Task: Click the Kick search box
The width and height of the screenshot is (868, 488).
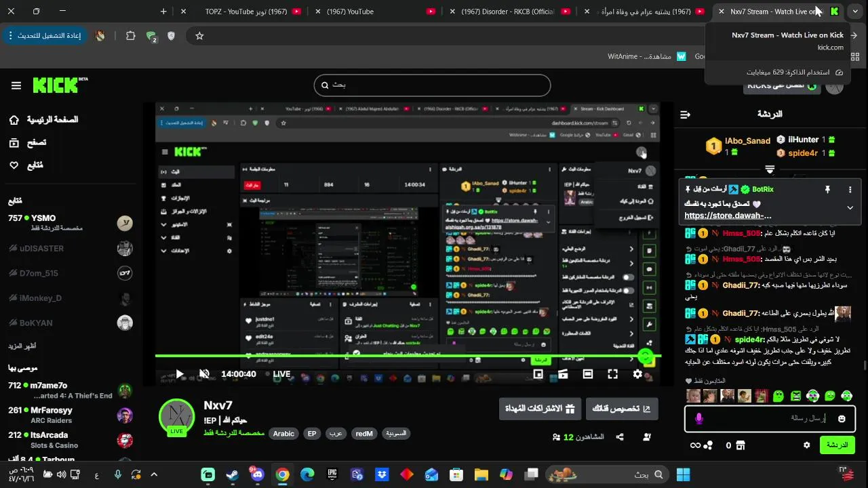Action: click(x=432, y=85)
